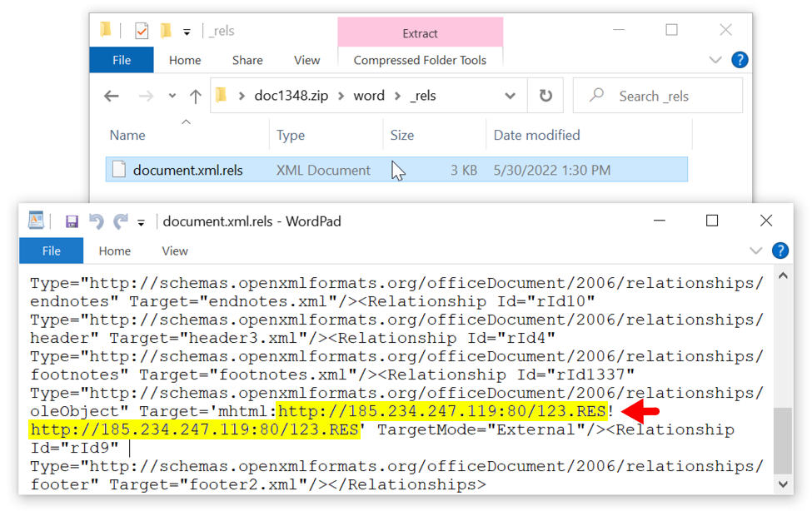The width and height of the screenshot is (812, 511).
Task: Sort by Date modified column
Action: 536,135
